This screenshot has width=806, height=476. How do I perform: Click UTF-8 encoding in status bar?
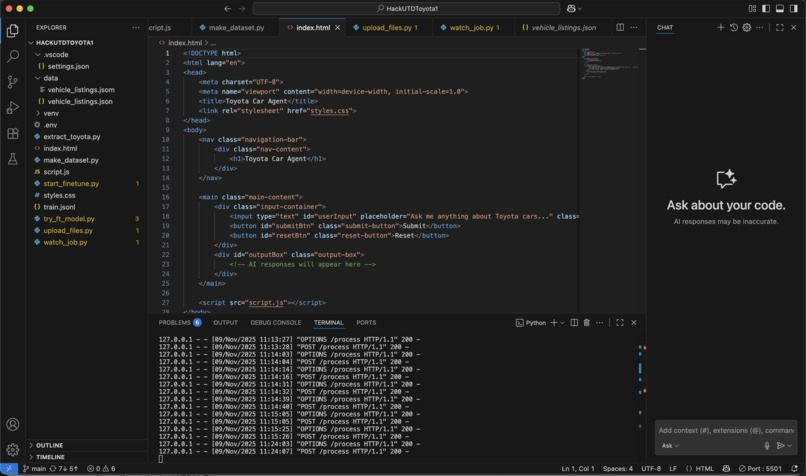[651, 468]
